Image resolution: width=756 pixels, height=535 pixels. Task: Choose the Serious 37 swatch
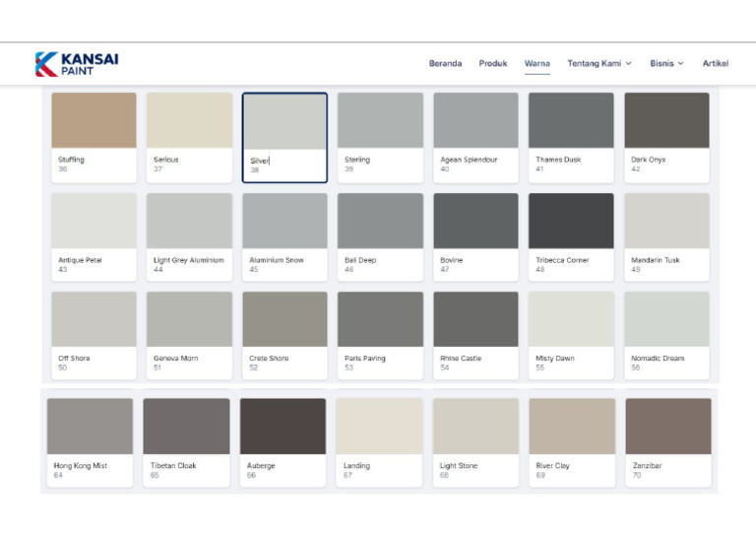pos(189,138)
